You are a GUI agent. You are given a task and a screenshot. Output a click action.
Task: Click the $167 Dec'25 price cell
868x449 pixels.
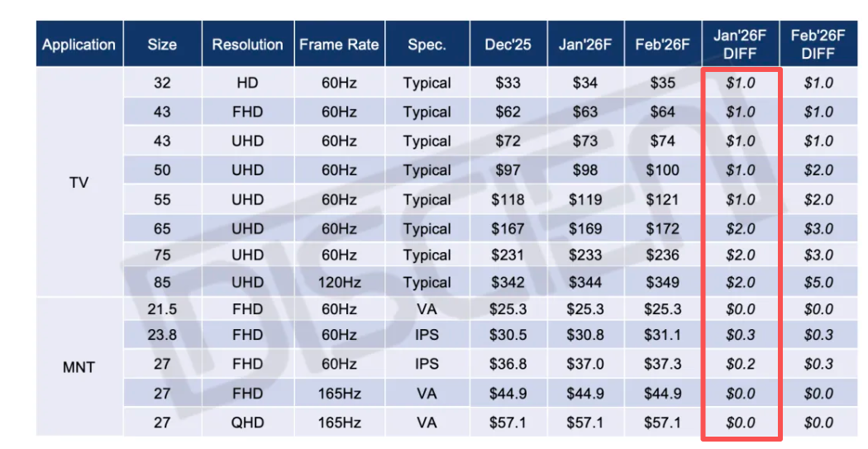point(508,229)
